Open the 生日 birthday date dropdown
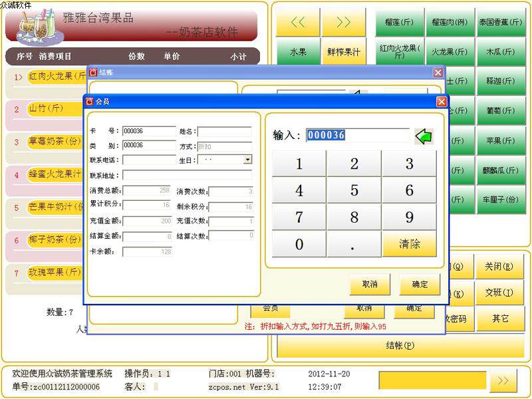The image size is (532, 399). 248,160
